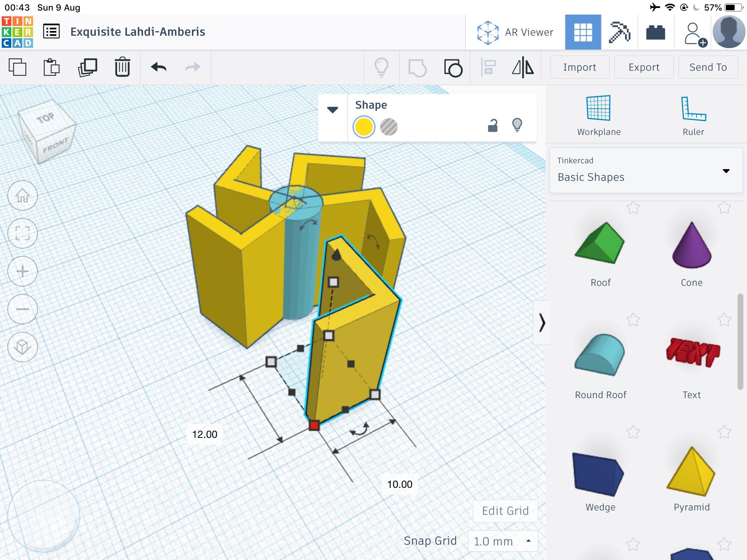The image size is (747, 560).
Task: Favorite the Wedge shape star
Action: pos(633,432)
